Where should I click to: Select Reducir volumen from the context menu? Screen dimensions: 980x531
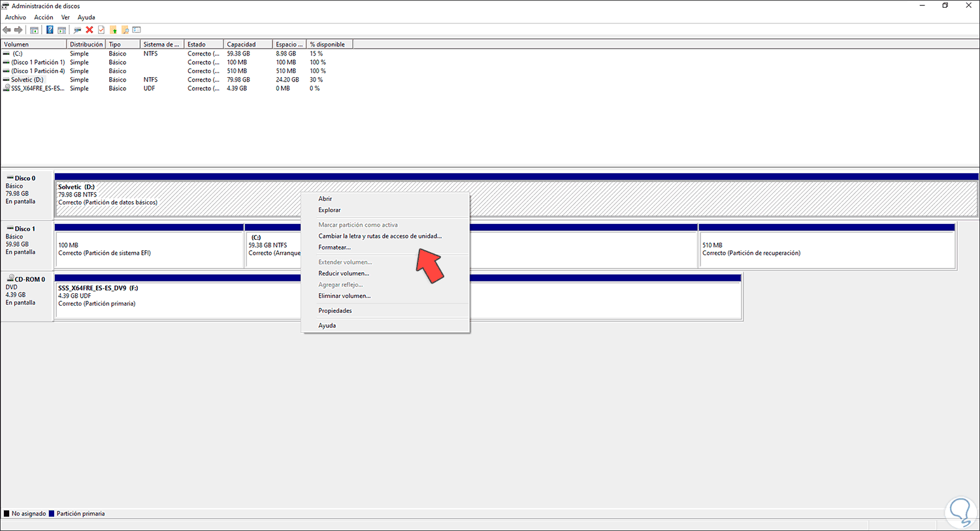[x=344, y=273]
